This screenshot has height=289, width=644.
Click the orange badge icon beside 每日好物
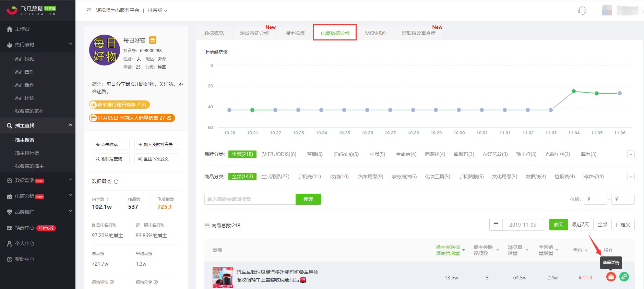pos(153,40)
